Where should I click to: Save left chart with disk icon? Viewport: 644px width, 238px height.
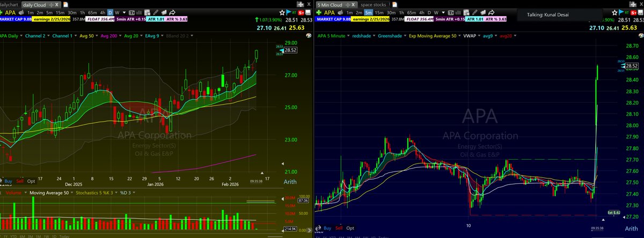[x=308, y=13]
